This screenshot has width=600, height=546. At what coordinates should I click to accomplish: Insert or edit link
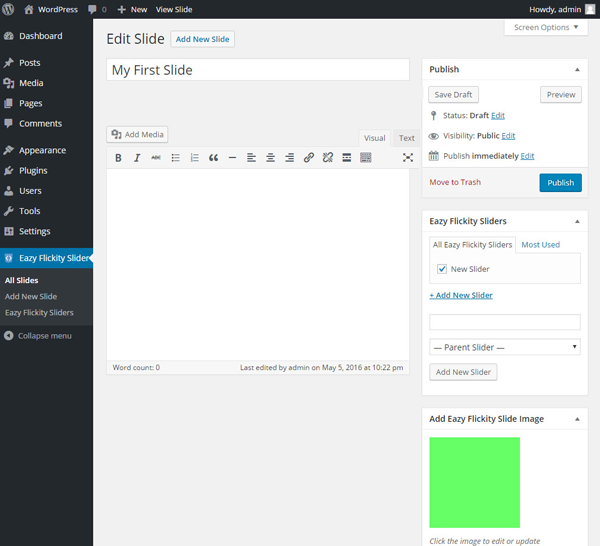[309, 158]
